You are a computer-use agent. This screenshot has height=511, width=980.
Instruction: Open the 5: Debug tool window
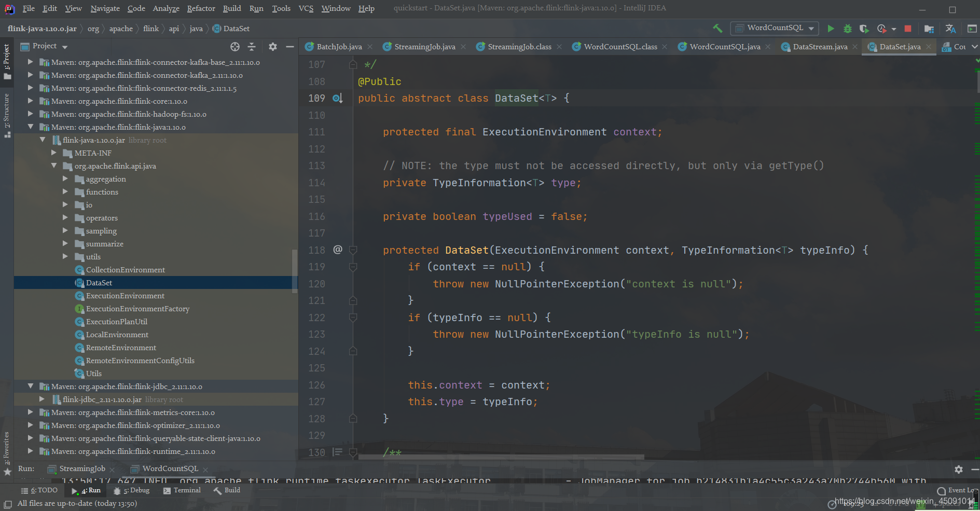click(132, 490)
